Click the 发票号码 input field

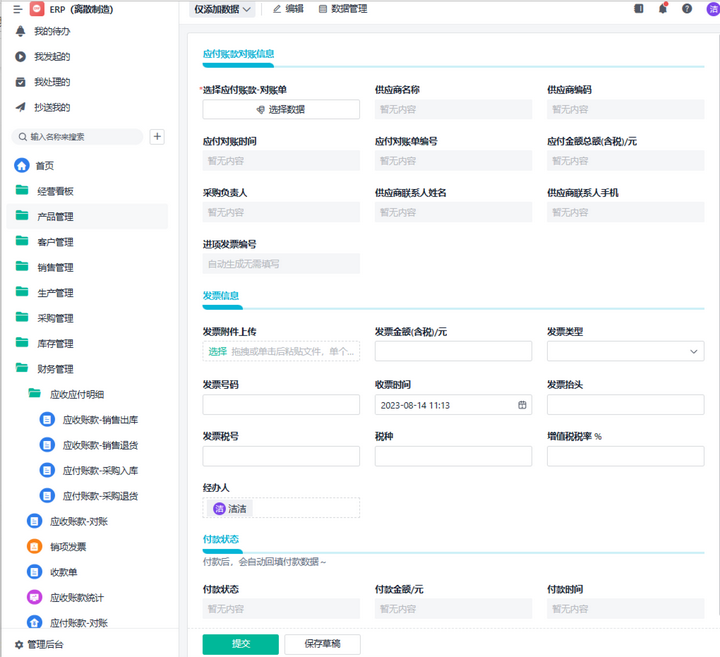pos(281,405)
